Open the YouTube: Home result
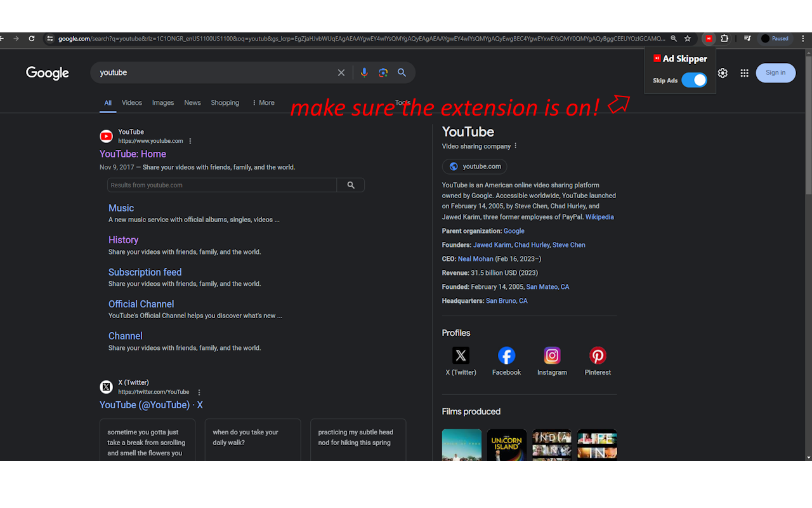The image size is (812, 508). pyautogui.click(x=133, y=154)
